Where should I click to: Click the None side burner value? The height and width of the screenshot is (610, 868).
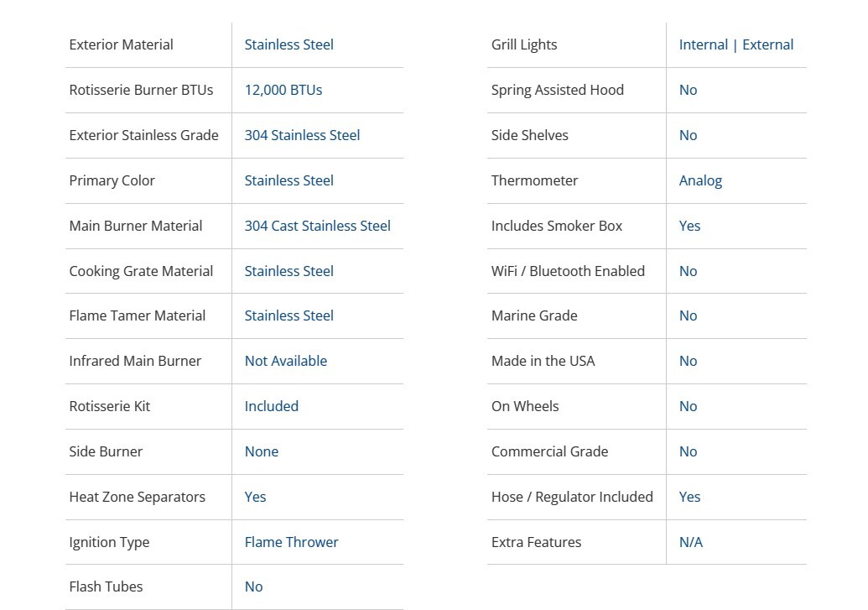[x=261, y=451]
